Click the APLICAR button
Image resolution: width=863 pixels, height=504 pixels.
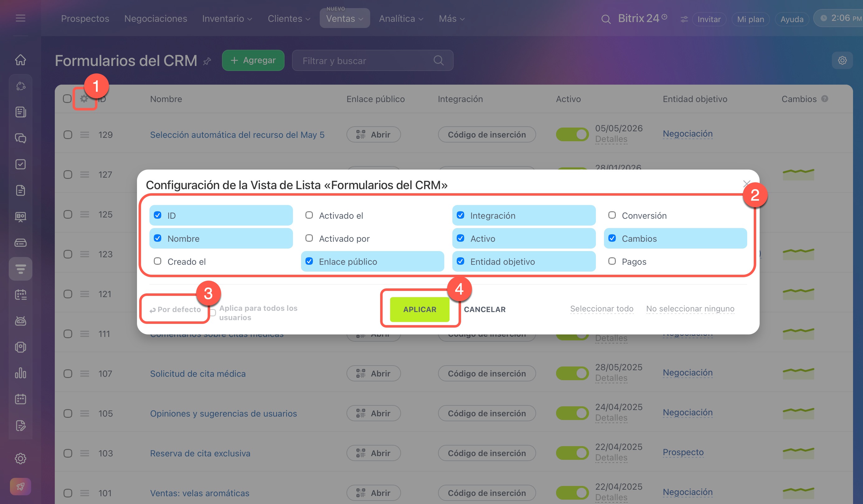click(420, 309)
